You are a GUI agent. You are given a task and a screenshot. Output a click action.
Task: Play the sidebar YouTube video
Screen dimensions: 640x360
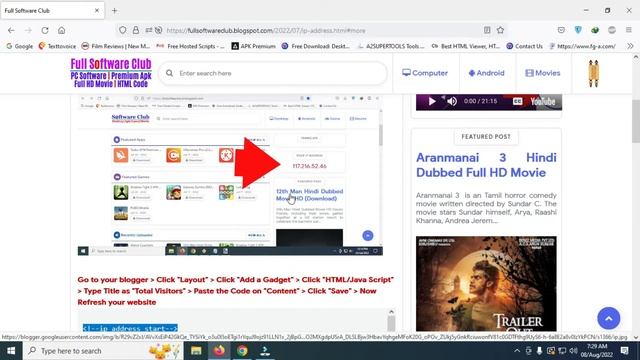pyautogui.click(x=432, y=101)
